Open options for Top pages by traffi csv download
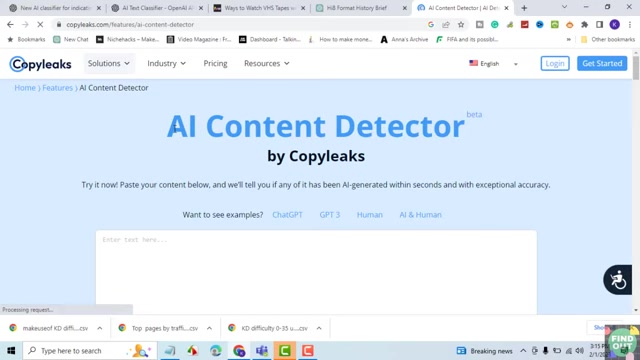The height and width of the screenshot is (360, 640). pyautogui.click(x=209, y=328)
